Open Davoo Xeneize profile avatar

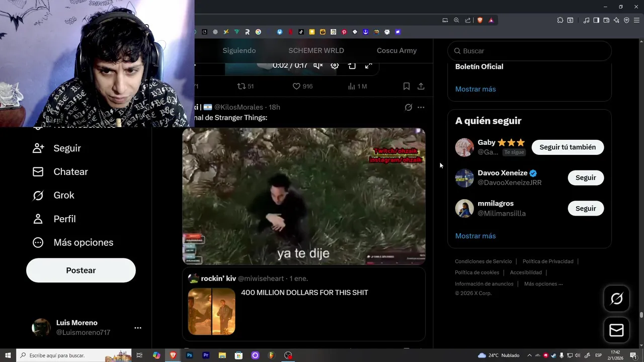point(464,178)
